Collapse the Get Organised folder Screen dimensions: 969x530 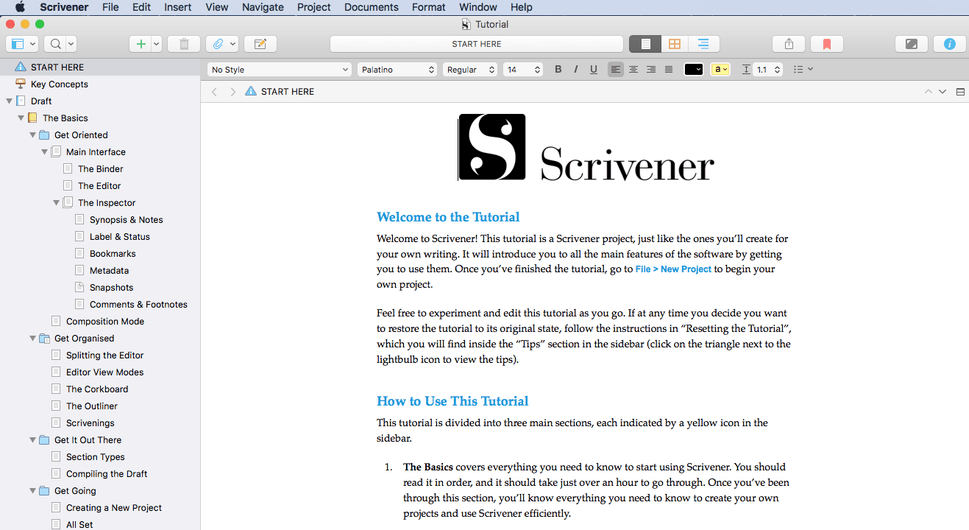pyautogui.click(x=33, y=339)
